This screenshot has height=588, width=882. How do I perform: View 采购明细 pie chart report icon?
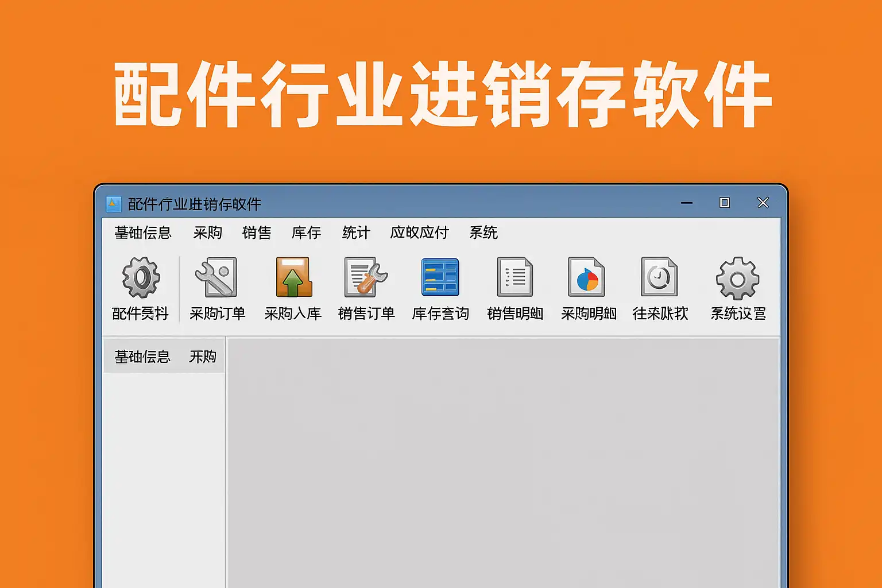point(586,277)
